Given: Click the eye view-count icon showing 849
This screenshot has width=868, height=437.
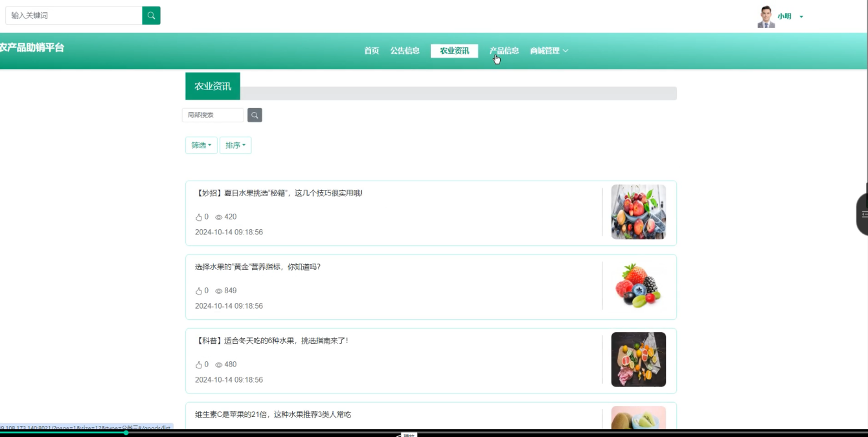Looking at the screenshot, I should click(x=219, y=291).
